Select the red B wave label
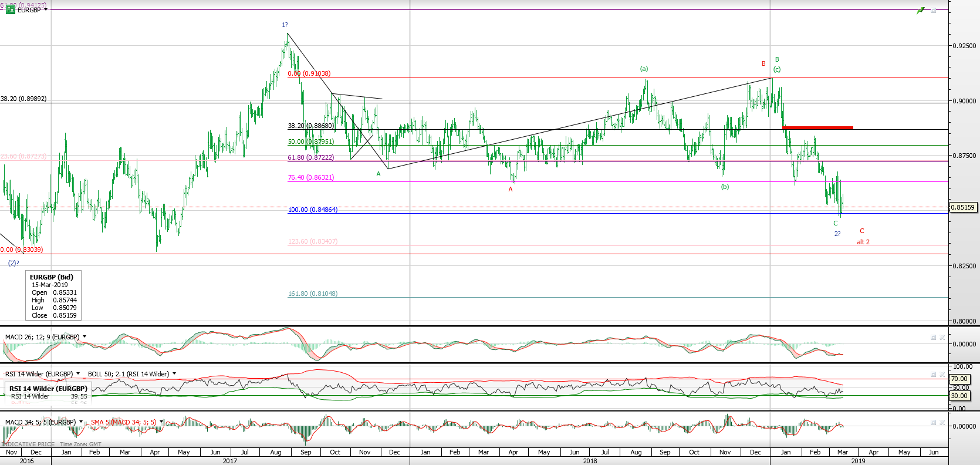980x465 pixels. coord(763,63)
